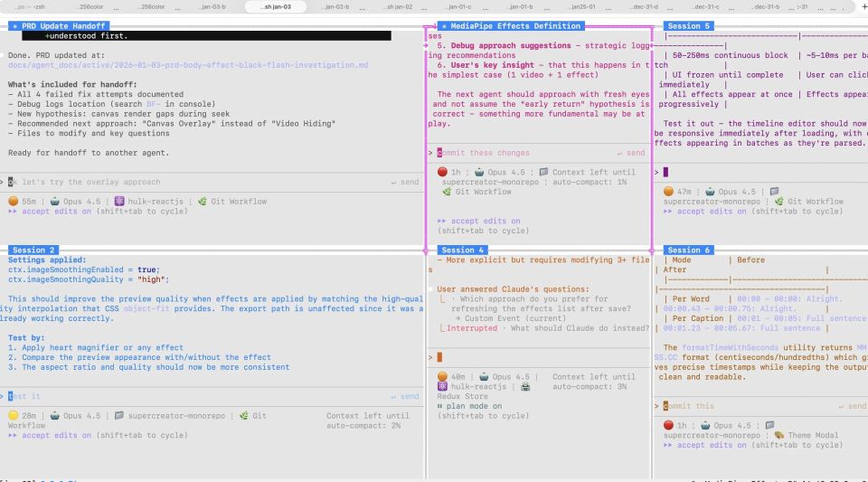Viewport: 868px width, 482px height.
Task: Focus the empty Session 5 prompt input
Action: (761, 172)
